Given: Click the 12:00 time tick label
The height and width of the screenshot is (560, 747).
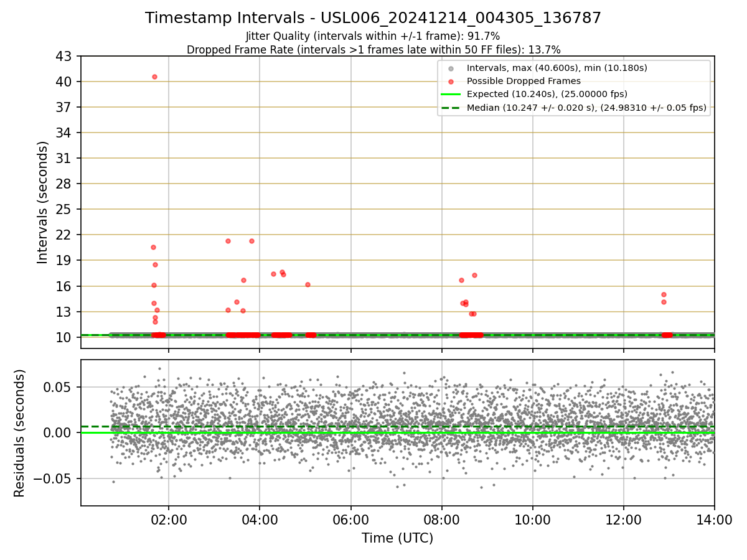Looking at the screenshot, I should [x=624, y=520].
